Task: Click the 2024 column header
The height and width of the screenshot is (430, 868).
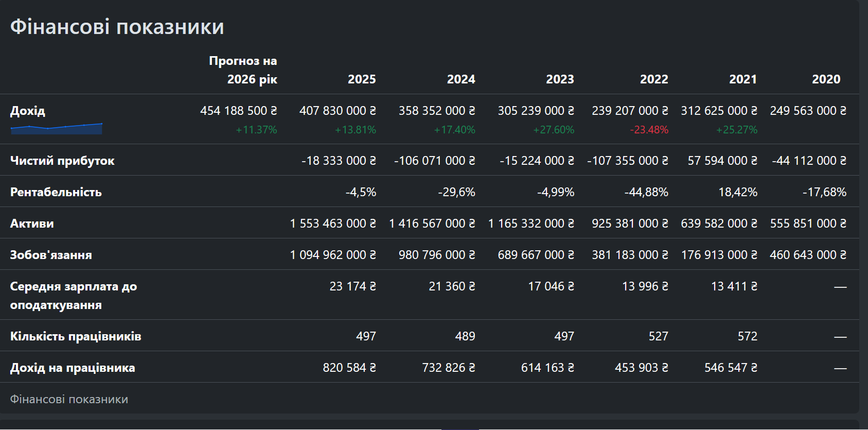Action: coord(461,79)
